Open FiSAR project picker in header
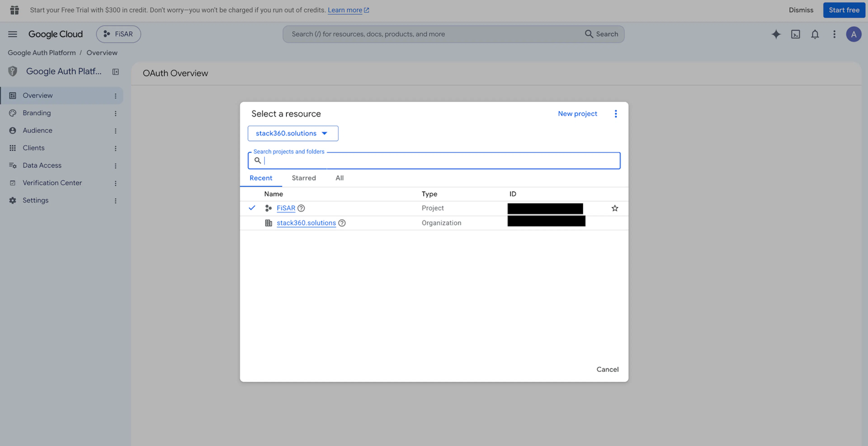 point(118,34)
